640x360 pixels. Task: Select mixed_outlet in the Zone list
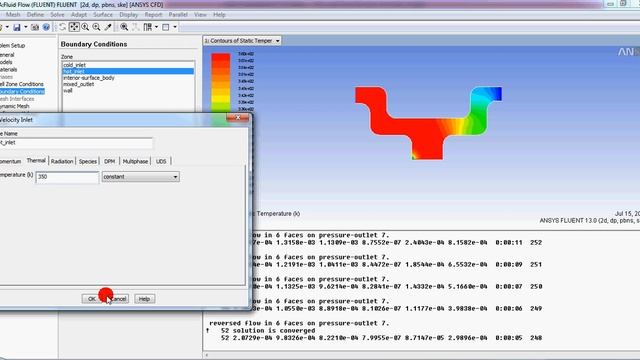pos(128,84)
